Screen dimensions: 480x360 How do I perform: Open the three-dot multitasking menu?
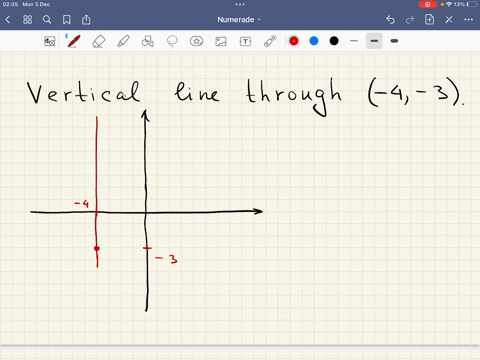pyautogui.click(x=240, y=4)
